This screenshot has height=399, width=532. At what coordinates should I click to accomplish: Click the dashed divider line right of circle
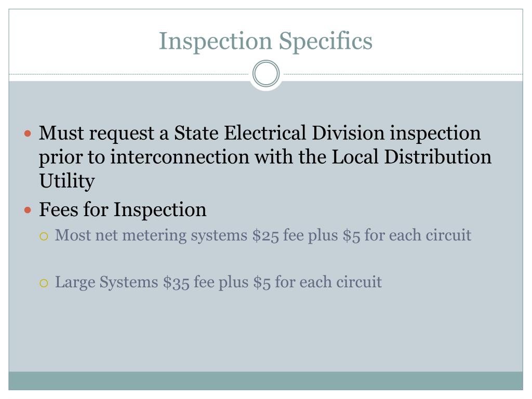(403, 74)
